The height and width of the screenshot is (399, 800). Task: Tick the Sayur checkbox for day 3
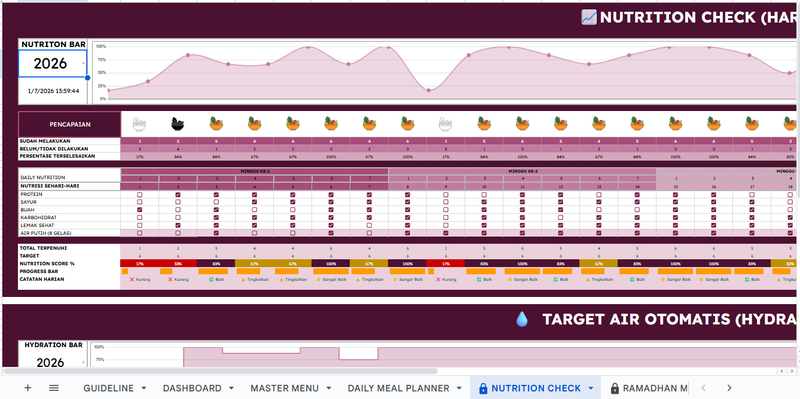pyautogui.click(x=216, y=202)
